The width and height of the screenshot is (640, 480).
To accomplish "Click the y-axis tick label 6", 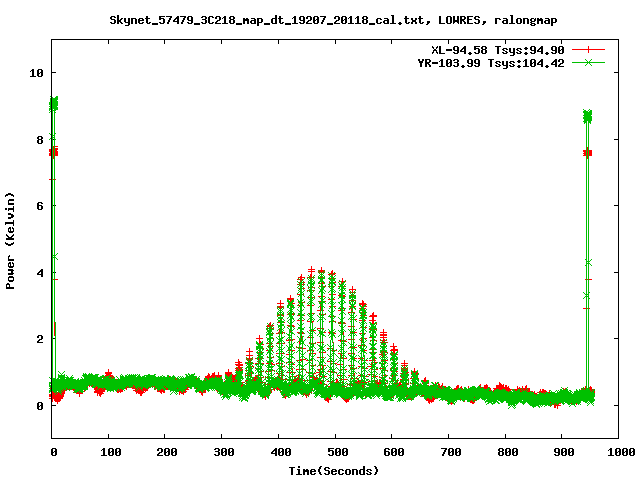I will click(x=40, y=206).
